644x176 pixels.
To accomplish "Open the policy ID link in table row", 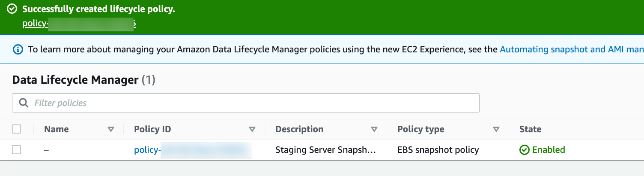I will coord(192,150).
